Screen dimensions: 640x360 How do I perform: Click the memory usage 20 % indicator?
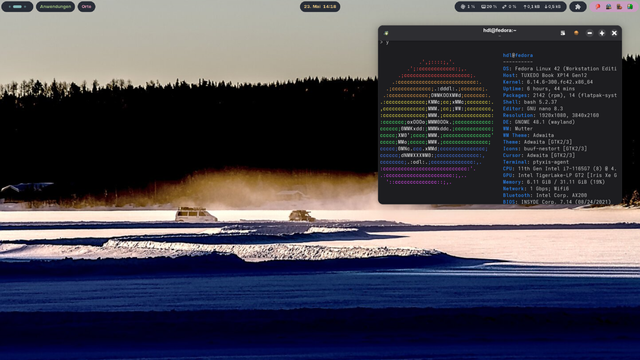tap(489, 7)
